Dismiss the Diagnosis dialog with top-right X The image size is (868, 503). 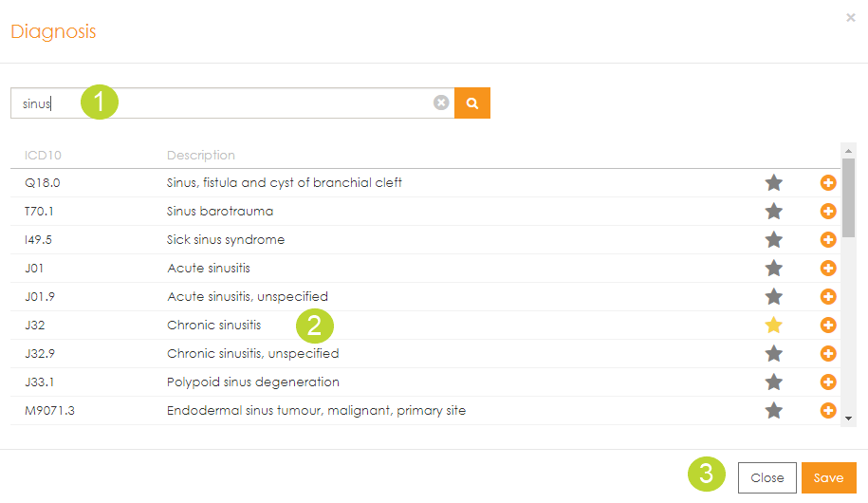850,17
